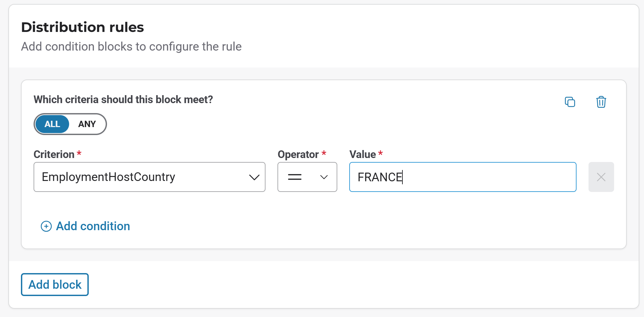Select the ALL criteria toggle option

(x=53, y=124)
